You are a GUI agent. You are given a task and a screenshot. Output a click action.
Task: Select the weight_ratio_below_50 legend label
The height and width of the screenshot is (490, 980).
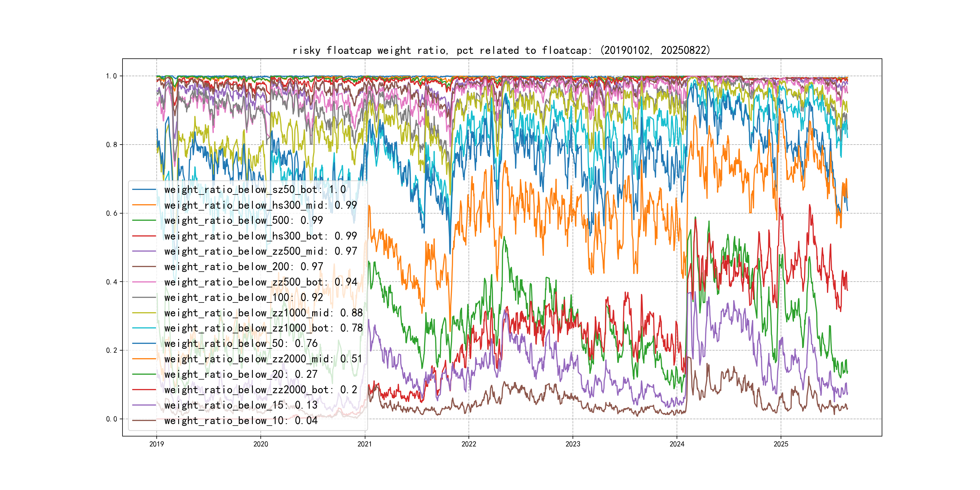(x=240, y=344)
